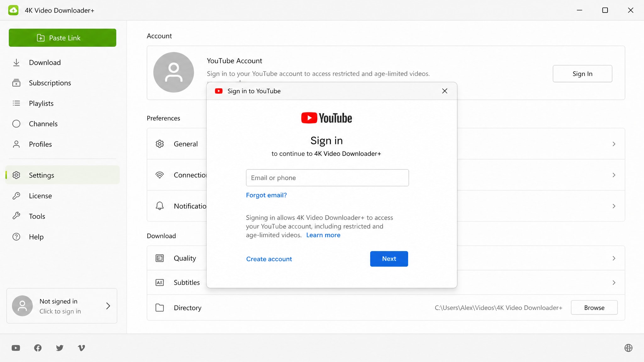Viewport: 644px width, 362px height.
Task: Click the License key icon
Action: click(x=16, y=196)
